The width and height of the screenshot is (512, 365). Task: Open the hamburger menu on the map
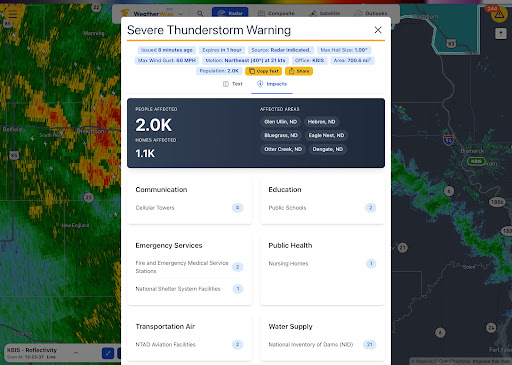coord(13,14)
